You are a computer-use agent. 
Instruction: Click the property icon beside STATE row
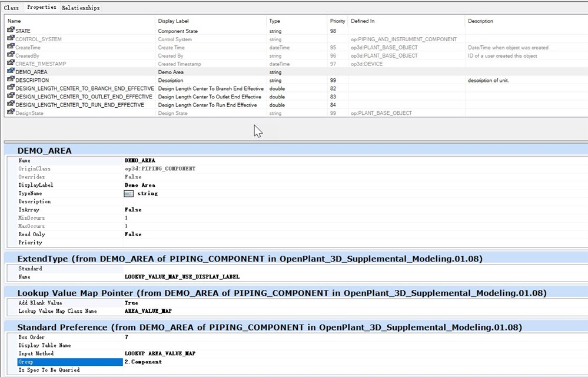11,30
